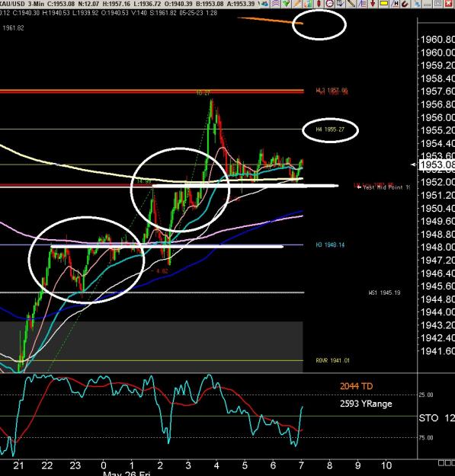
Task: Click the 2044 TD text
Action: click(356, 386)
